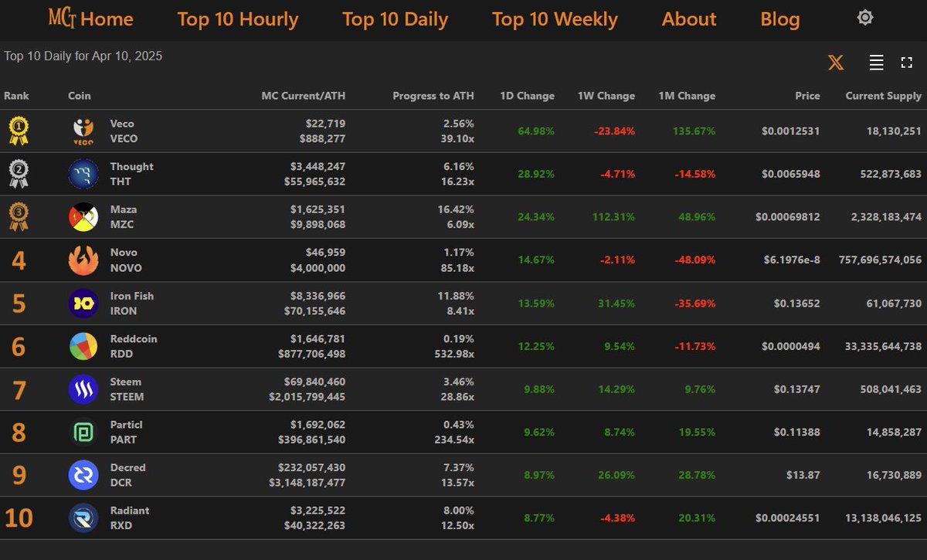The height and width of the screenshot is (560, 927).
Task: Click the gold first-place medal icon
Action: point(19,131)
